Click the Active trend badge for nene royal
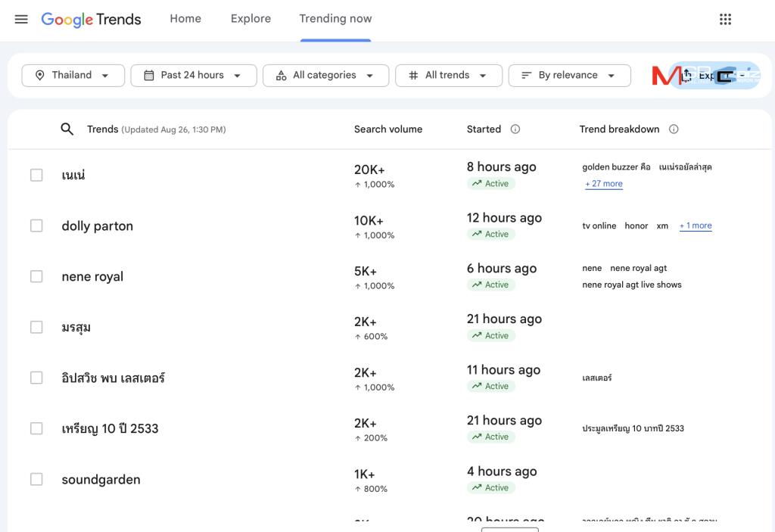Image resolution: width=775 pixels, height=532 pixels. (490, 285)
